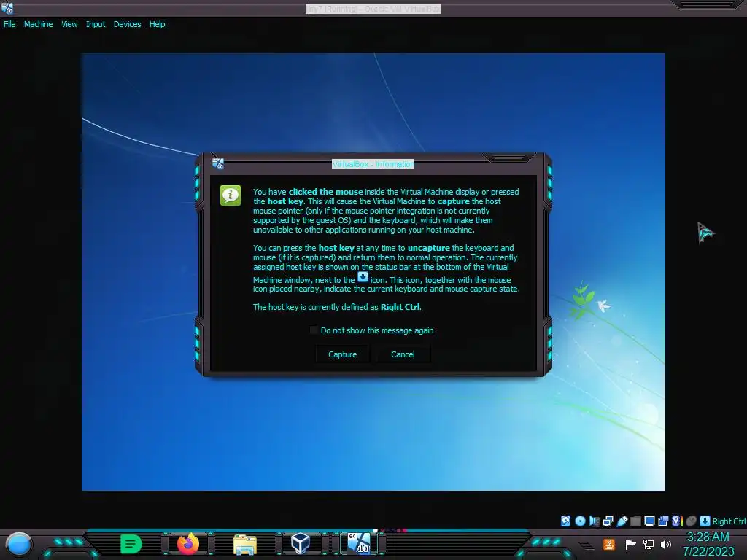Screen dimensions: 747x560
Task: Click the Java update tray icon
Action: 609,544
